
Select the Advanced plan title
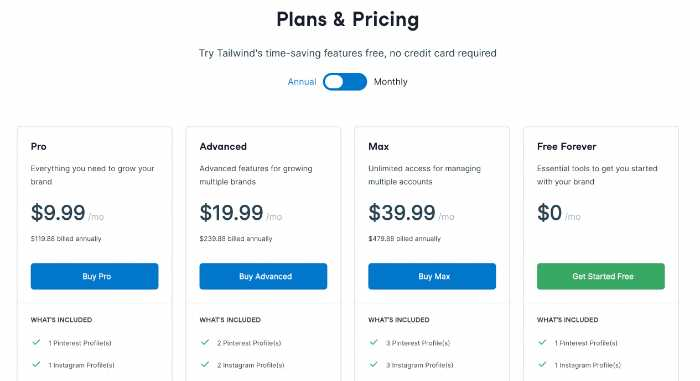click(223, 147)
